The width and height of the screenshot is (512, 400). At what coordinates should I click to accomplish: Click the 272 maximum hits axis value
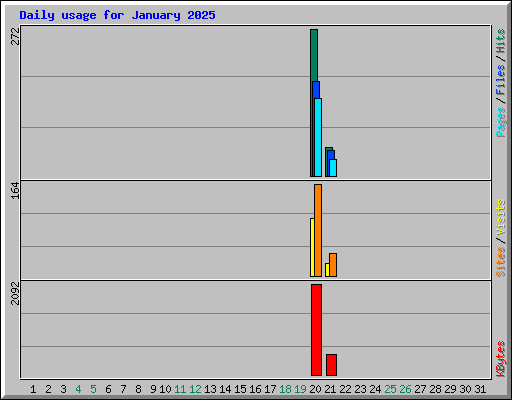15,36
